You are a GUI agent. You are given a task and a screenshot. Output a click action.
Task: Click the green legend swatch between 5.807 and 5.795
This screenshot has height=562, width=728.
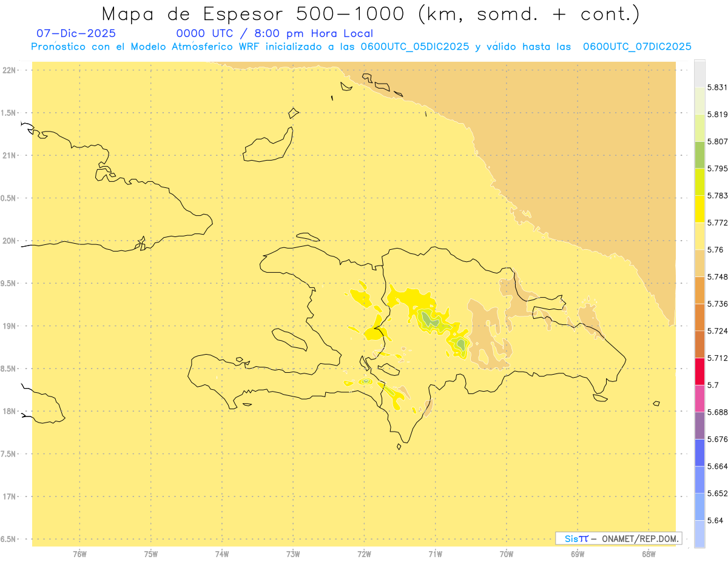pos(699,155)
